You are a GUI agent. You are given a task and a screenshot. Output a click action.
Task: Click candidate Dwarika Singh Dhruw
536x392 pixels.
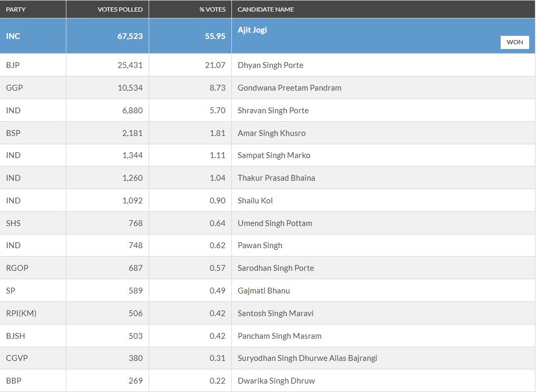[276, 381]
